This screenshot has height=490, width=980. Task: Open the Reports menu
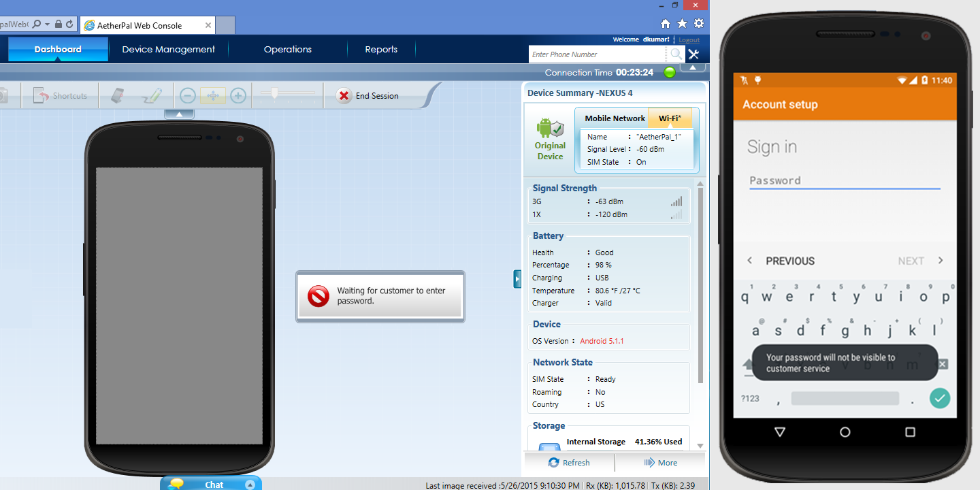point(381,49)
